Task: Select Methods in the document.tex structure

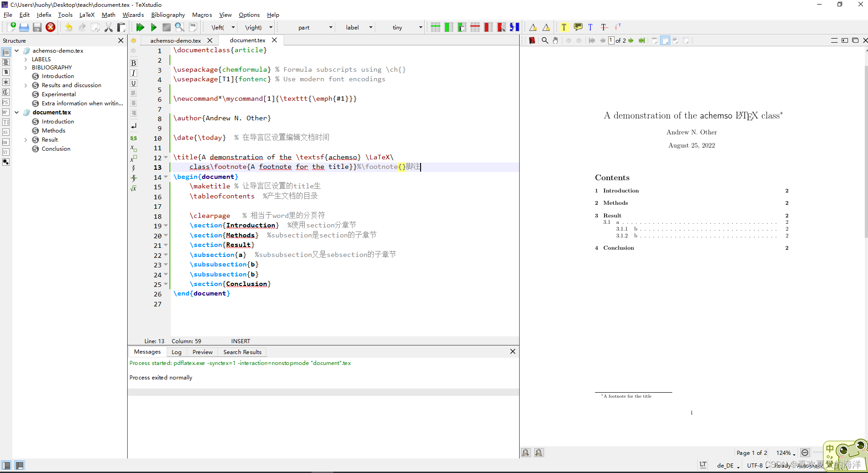Action: coord(54,131)
